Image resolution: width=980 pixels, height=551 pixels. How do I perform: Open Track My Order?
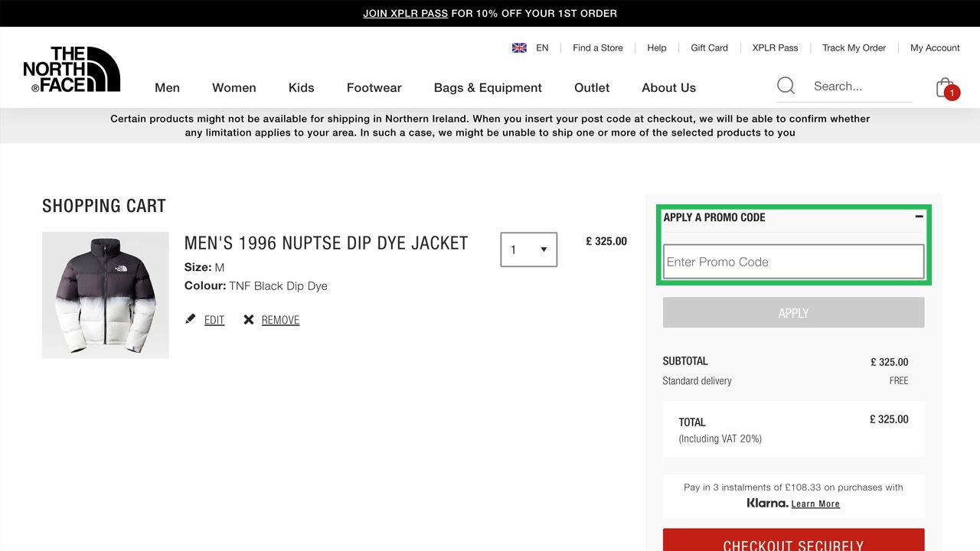coord(854,47)
